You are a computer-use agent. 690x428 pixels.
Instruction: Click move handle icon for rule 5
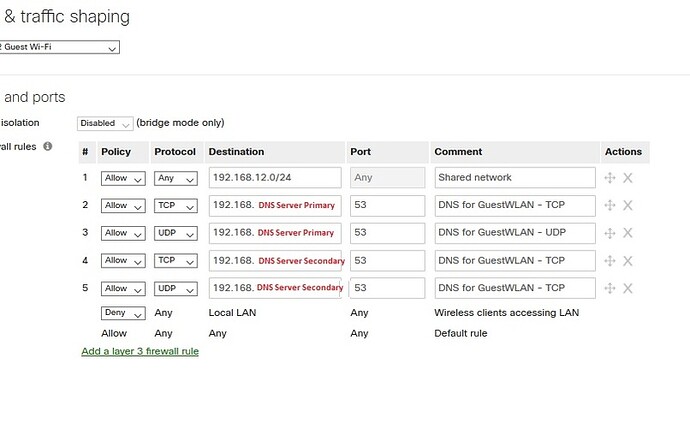pyautogui.click(x=609, y=288)
